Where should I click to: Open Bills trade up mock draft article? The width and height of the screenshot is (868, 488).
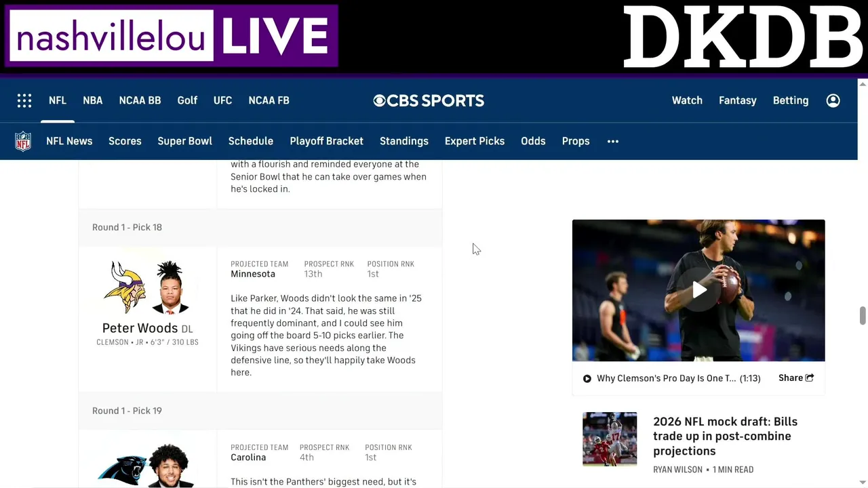(x=725, y=436)
